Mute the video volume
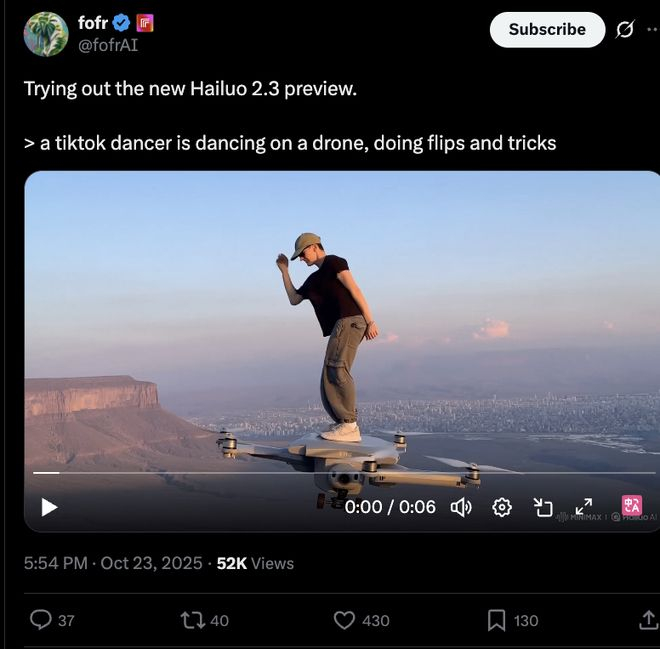This screenshot has height=649, width=660. point(461,507)
